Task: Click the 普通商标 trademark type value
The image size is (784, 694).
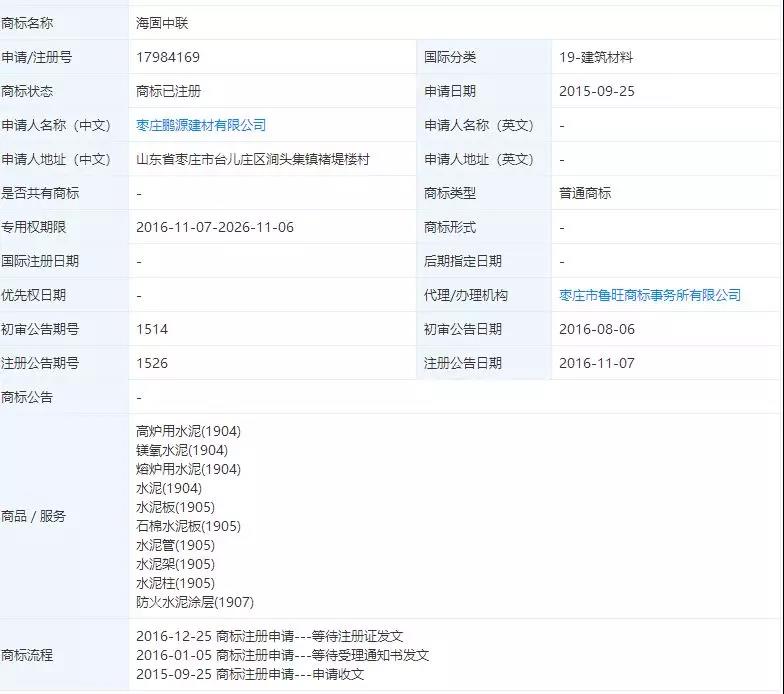Action: [585, 193]
